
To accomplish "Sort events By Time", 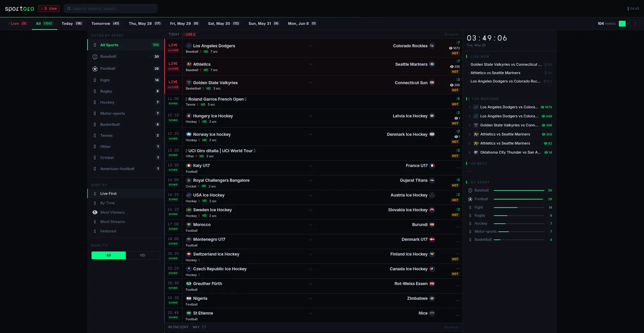I will 126,203.
